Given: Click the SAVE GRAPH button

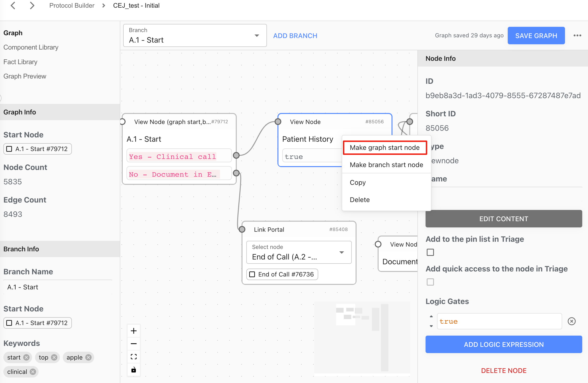Looking at the screenshot, I should 536,35.
